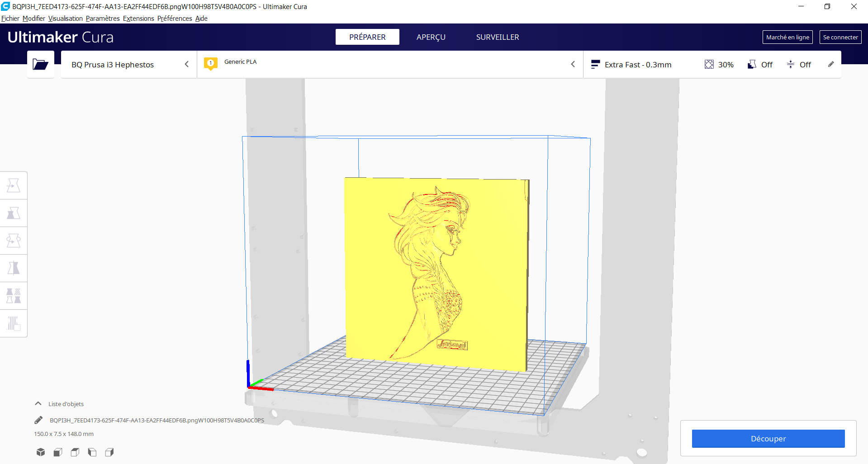Image resolution: width=868 pixels, height=464 pixels.
Task: Switch to left side view icon
Action: point(92,452)
